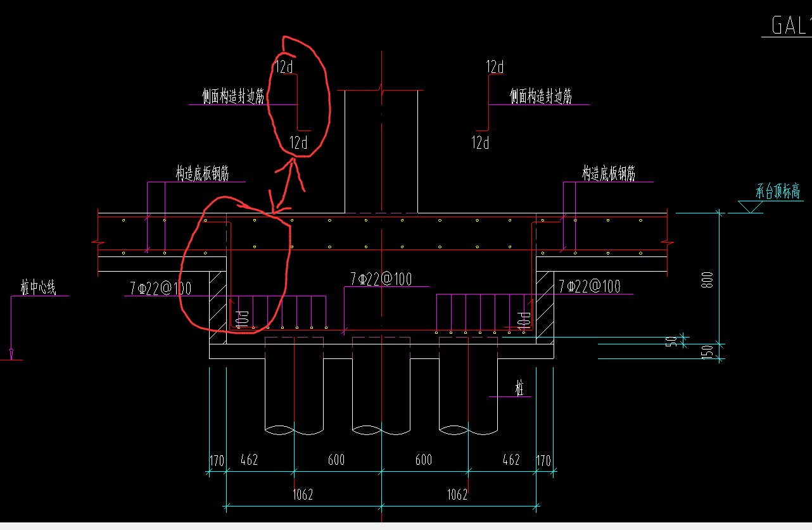Select the right 462 dimension value

[x=511, y=460]
